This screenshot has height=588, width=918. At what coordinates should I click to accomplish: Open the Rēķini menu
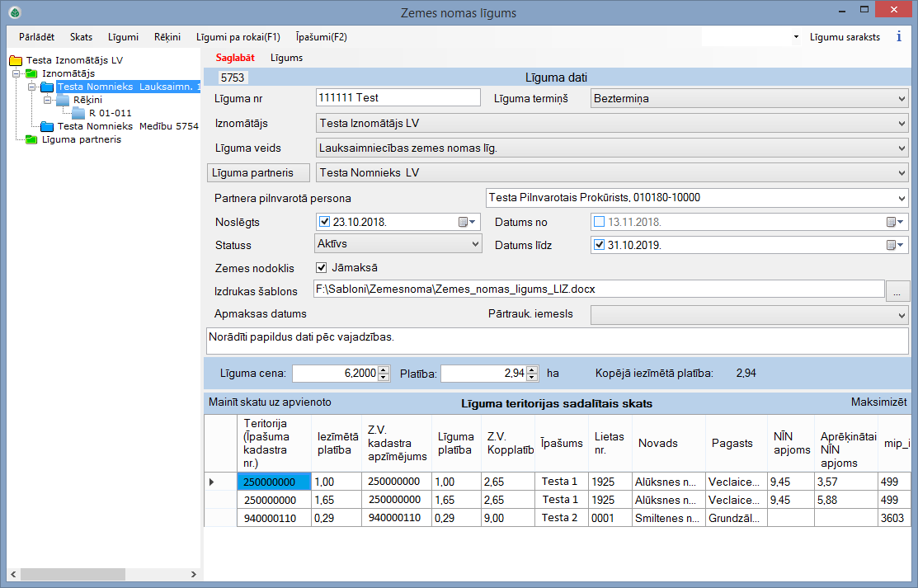167,37
